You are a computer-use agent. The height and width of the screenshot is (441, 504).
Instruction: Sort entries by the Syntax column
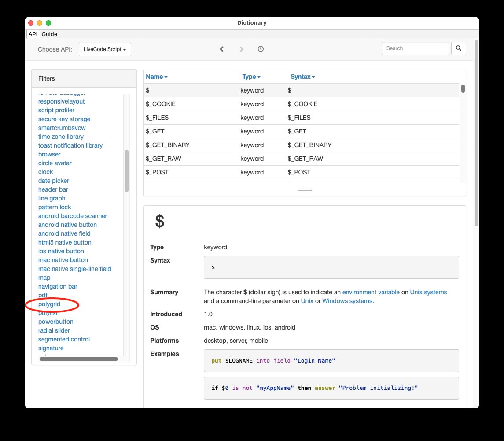[302, 77]
